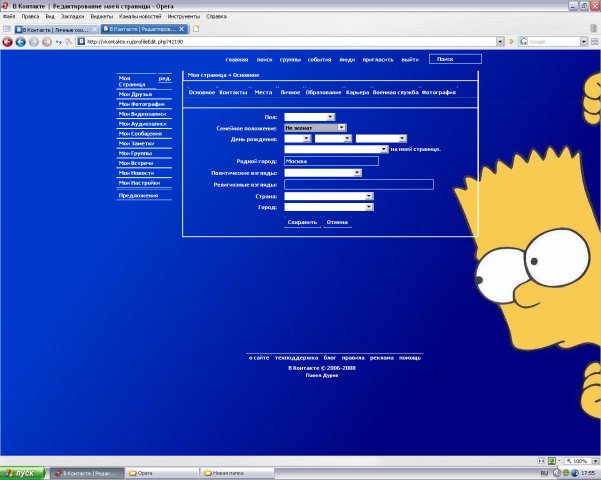Toggle the show images status icon
This screenshot has width=601, height=480.
(x=552, y=461)
